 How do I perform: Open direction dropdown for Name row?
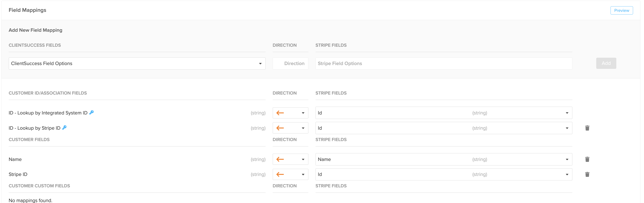[x=290, y=159]
